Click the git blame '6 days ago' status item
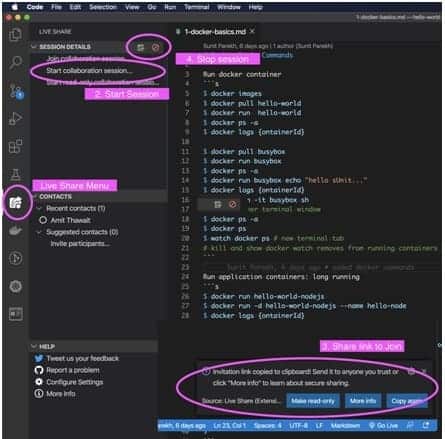The image size is (445, 439). (x=182, y=426)
